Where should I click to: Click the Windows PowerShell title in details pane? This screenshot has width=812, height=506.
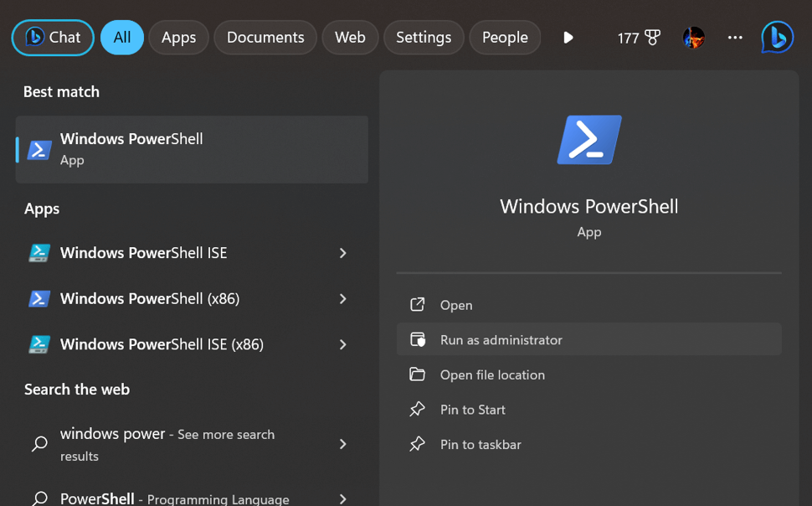pyautogui.click(x=588, y=206)
